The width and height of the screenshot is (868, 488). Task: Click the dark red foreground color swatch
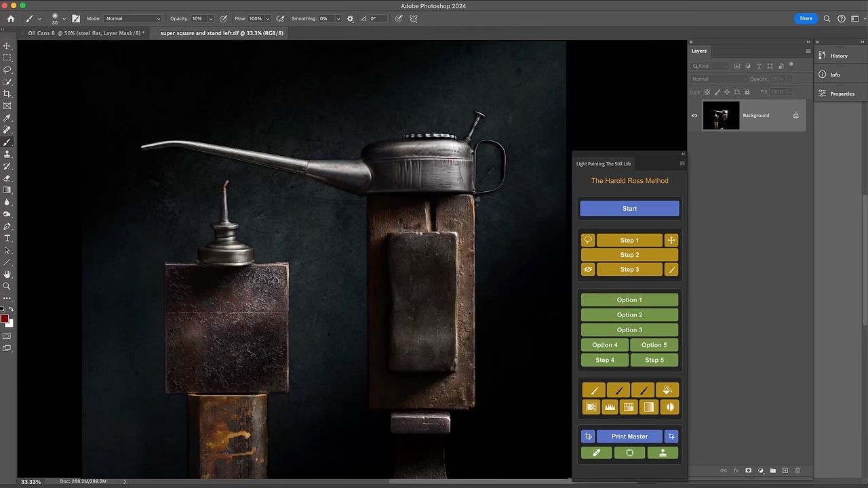[5, 319]
